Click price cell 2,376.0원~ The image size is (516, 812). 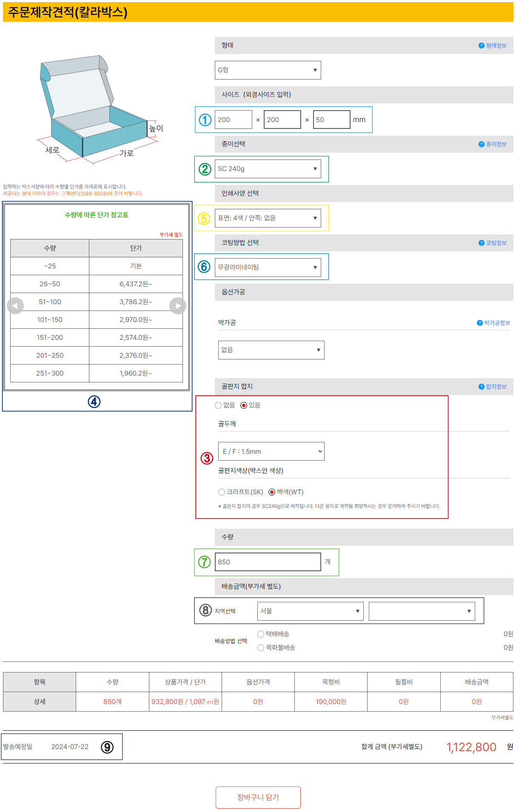click(136, 355)
